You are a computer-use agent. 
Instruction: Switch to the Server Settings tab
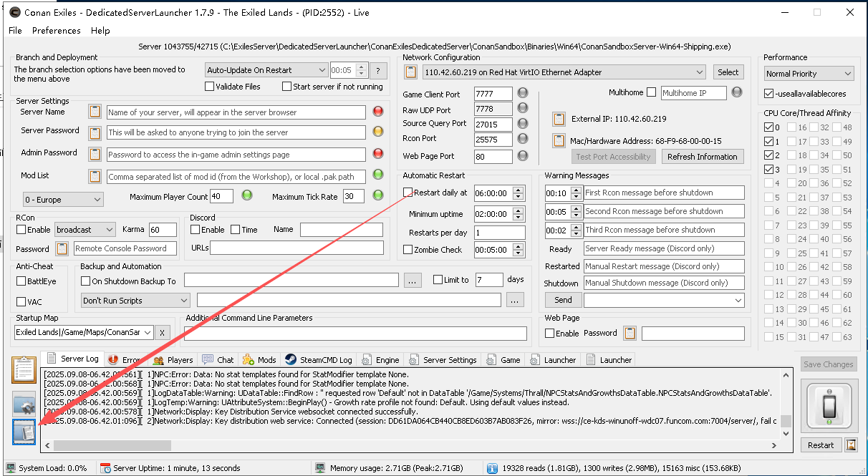pyautogui.click(x=443, y=359)
